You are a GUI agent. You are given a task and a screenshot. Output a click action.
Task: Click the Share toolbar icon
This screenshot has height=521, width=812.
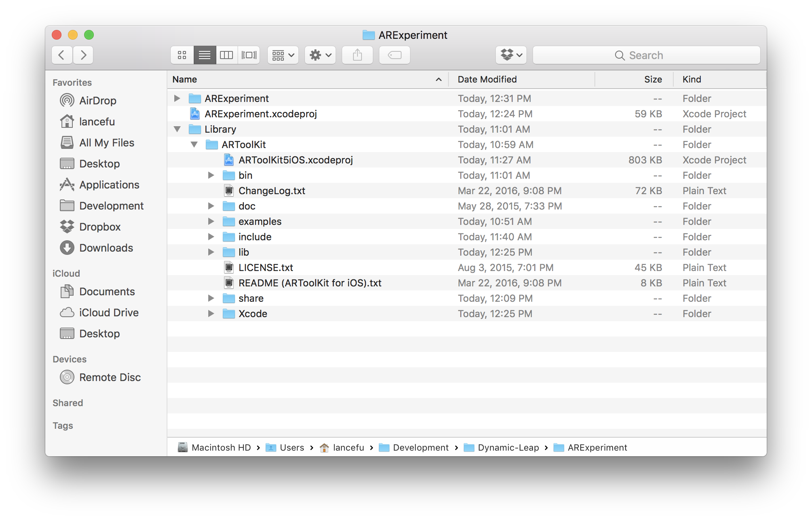point(357,55)
